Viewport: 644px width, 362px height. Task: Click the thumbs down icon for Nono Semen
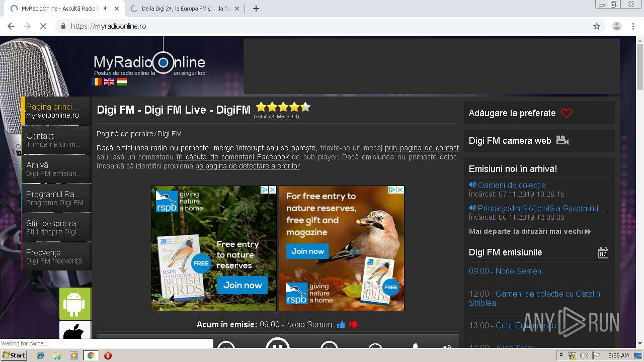coord(353,325)
